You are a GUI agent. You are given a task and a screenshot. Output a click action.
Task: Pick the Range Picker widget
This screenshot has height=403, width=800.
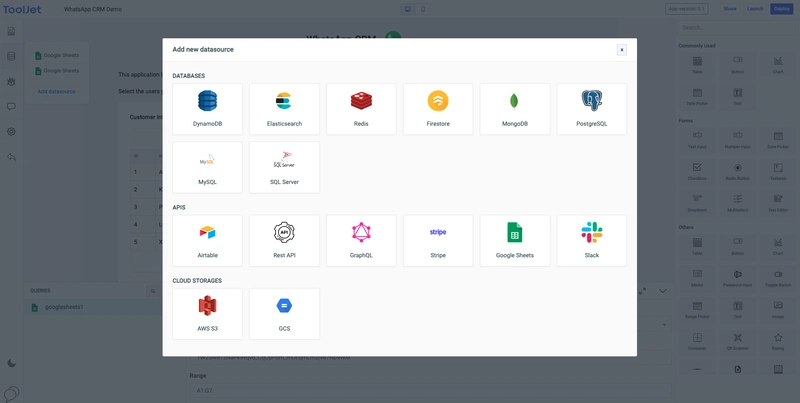click(697, 310)
